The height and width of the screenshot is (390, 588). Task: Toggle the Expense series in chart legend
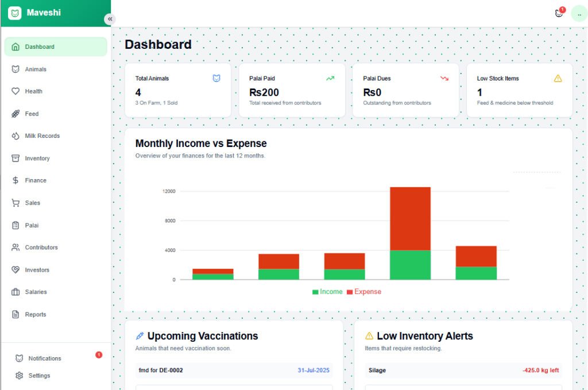click(364, 292)
